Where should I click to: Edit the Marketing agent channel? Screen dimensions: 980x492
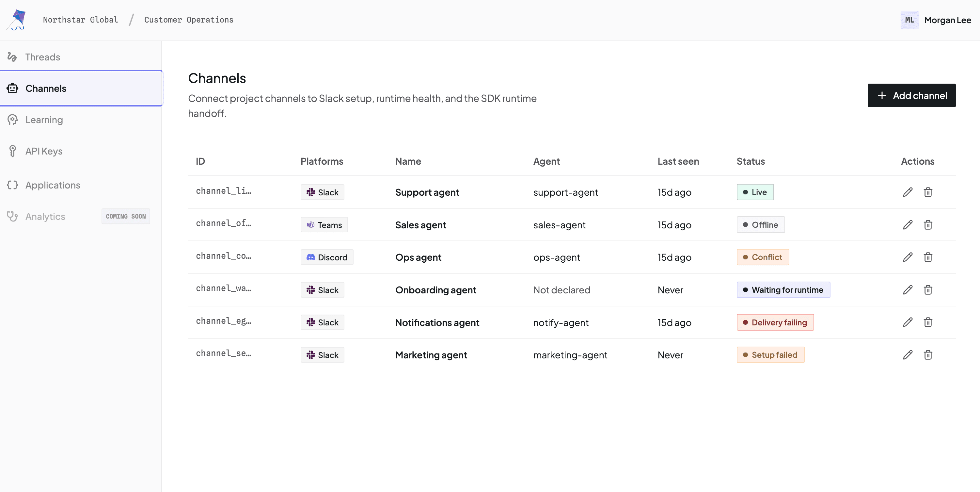pos(908,355)
